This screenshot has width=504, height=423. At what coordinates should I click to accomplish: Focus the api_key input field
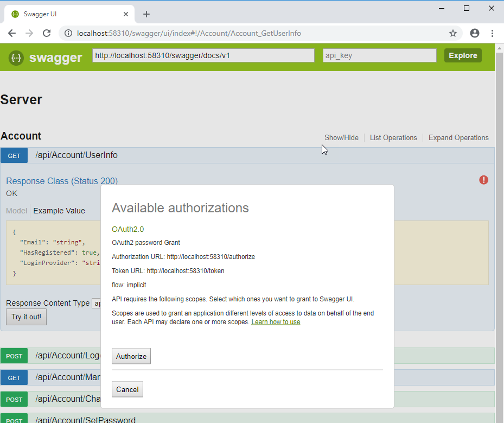pos(379,55)
